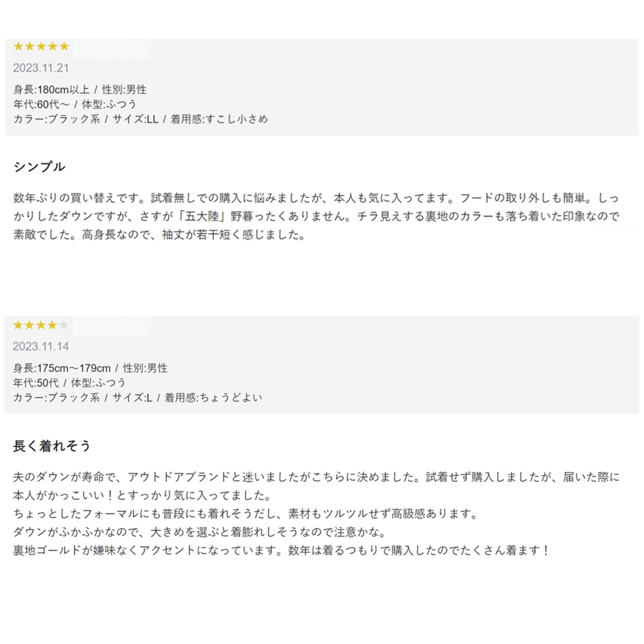Click the empty gray star in the 2023.11.14 review
Viewport: 644px width, 644px height.
pos(64,326)
